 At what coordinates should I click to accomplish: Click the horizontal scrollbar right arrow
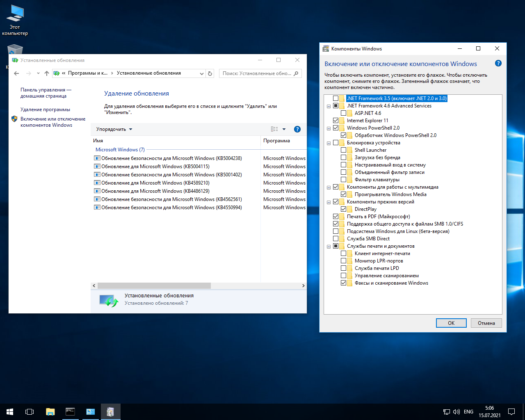303,285
